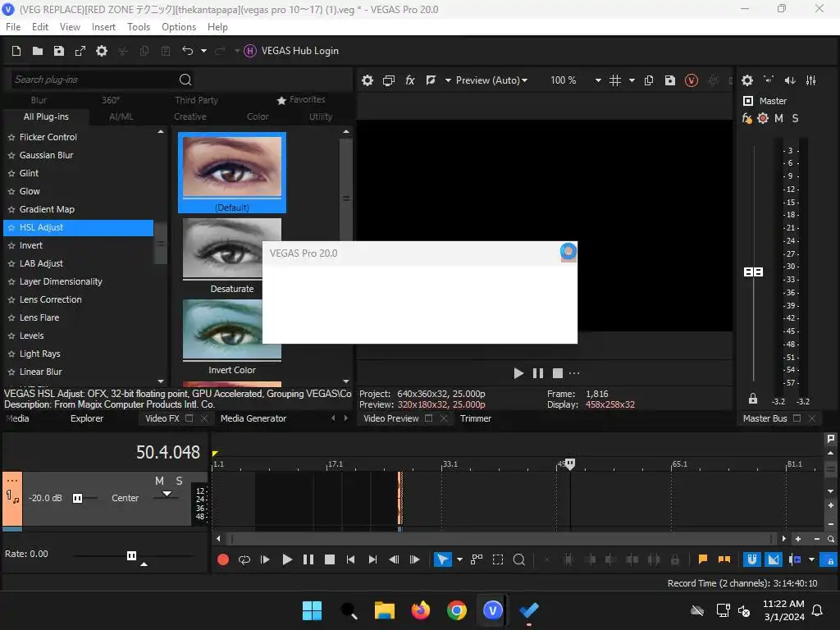Image resolution: width=840 pixels, height=630 pixels.
Task: Open Render As export icon
Action: point(80,51)
